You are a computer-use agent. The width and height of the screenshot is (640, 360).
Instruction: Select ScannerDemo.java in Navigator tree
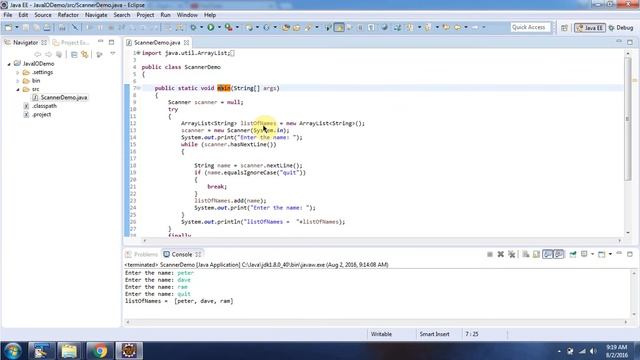click(x=59, y=98)
